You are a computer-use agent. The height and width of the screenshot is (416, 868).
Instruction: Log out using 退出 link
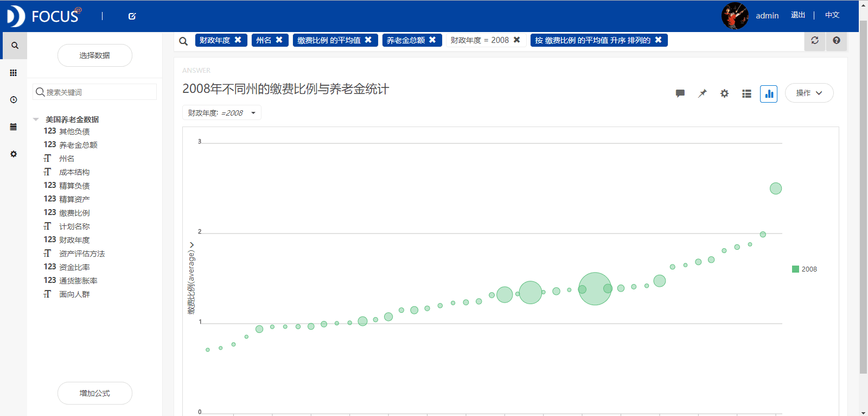click(798, 15)
